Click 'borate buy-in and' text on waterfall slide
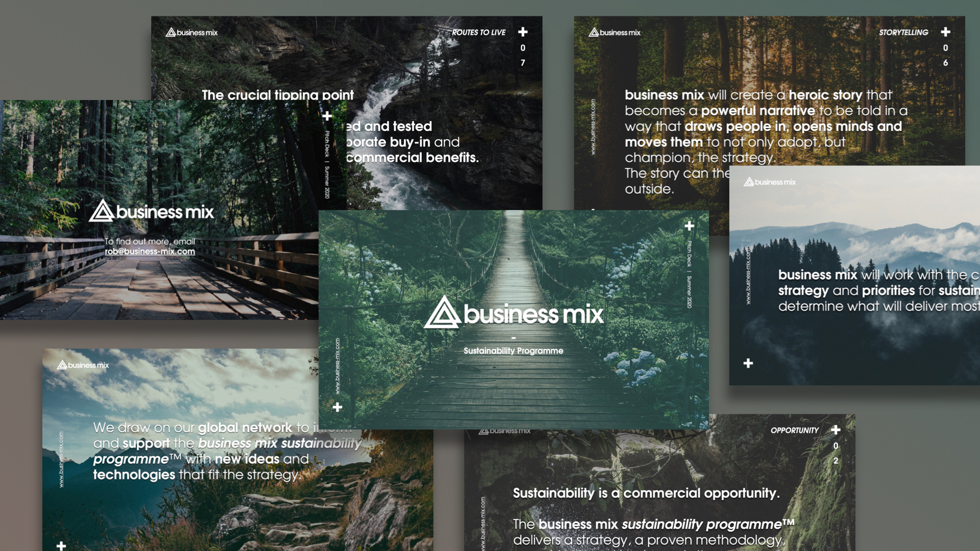This screenshot has height=551, width=980. coord(403,142)
